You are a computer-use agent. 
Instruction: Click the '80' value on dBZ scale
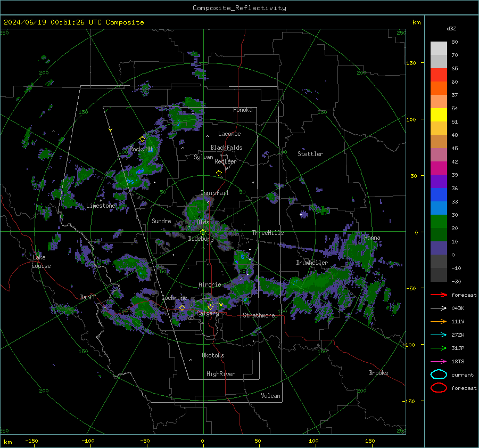point(455,42)
